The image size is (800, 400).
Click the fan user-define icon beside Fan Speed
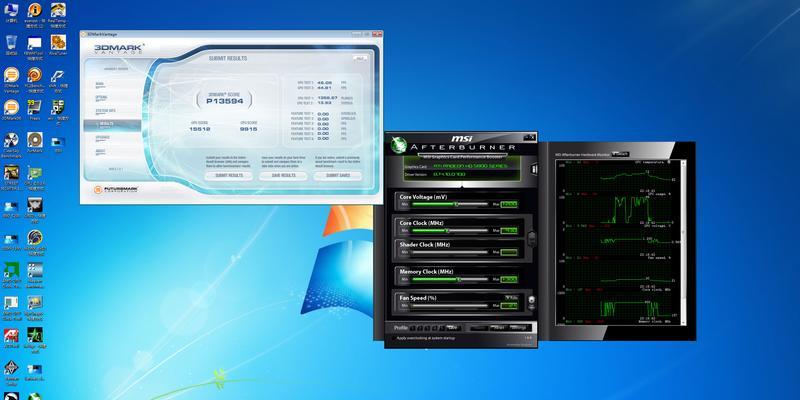click(x=532, y=302)
